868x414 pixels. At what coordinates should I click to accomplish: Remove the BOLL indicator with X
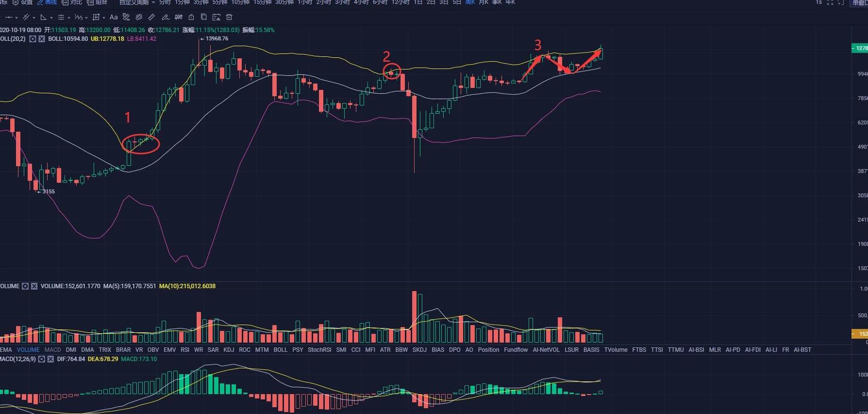[x=42, y=39]
